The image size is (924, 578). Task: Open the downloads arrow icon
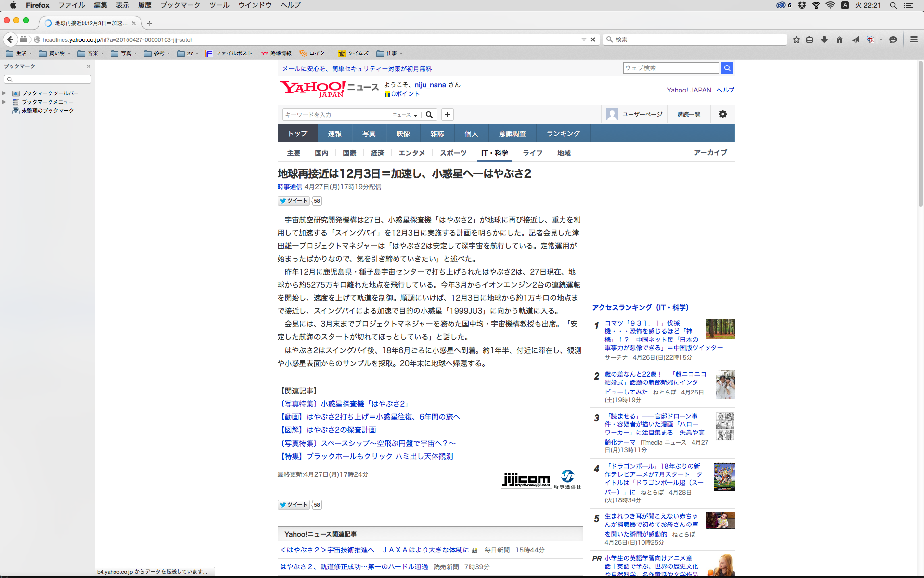click(x=824, y=39)
